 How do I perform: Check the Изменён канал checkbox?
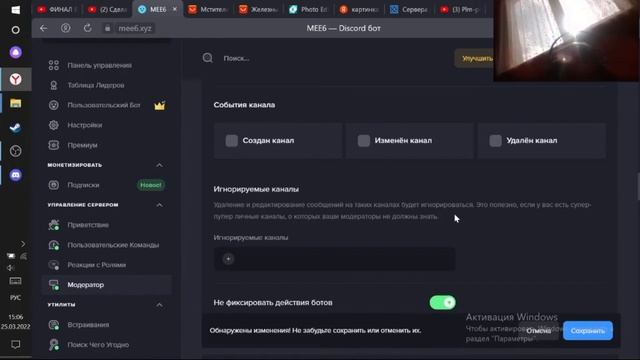tap(364, 141)
